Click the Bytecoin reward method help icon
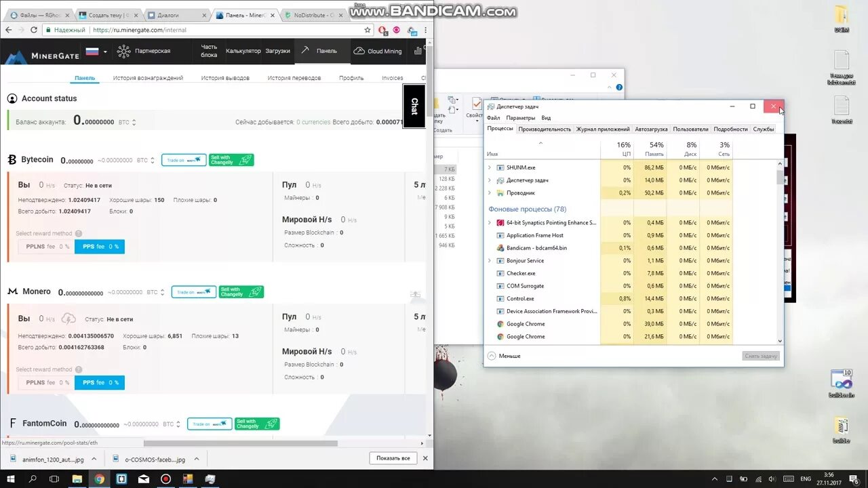 click(79, 233)
